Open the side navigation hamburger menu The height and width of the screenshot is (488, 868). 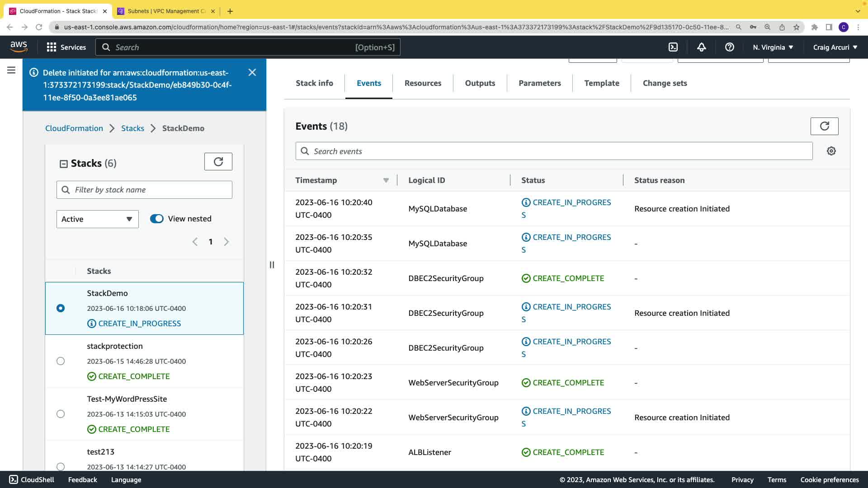click(11, 70)
